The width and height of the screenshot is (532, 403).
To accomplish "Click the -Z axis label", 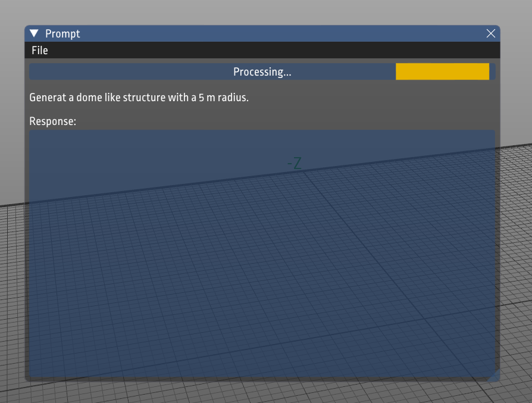I will [x=295, y=163].
